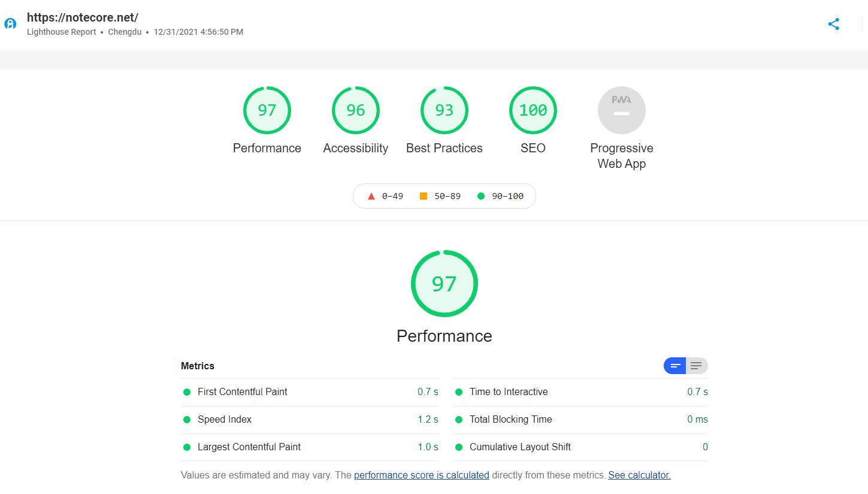The height and width of the screenshot is (494, 868).
Task: Click the Lighthouse logo icon
Action: pyautogui.click(x=10, y=24)
